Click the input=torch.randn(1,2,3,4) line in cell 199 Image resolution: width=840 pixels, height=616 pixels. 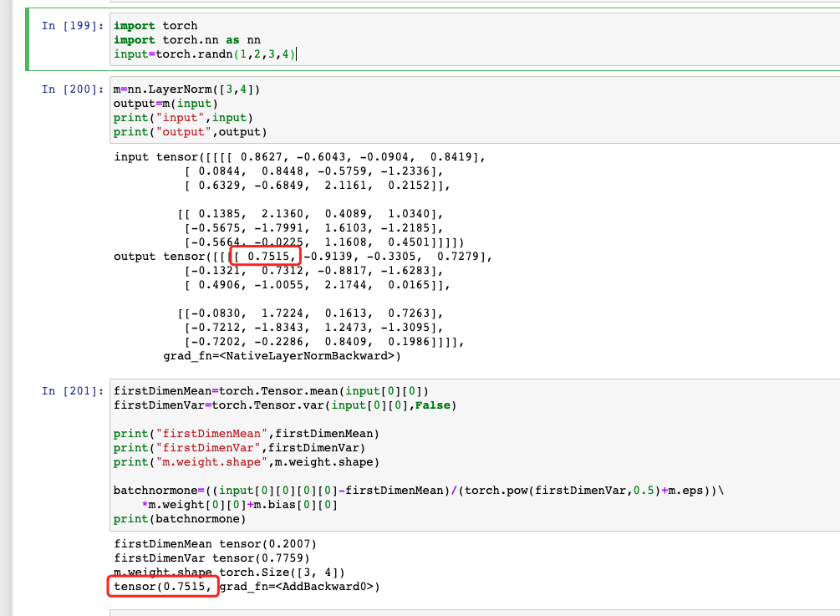click(x=205, y=54)
